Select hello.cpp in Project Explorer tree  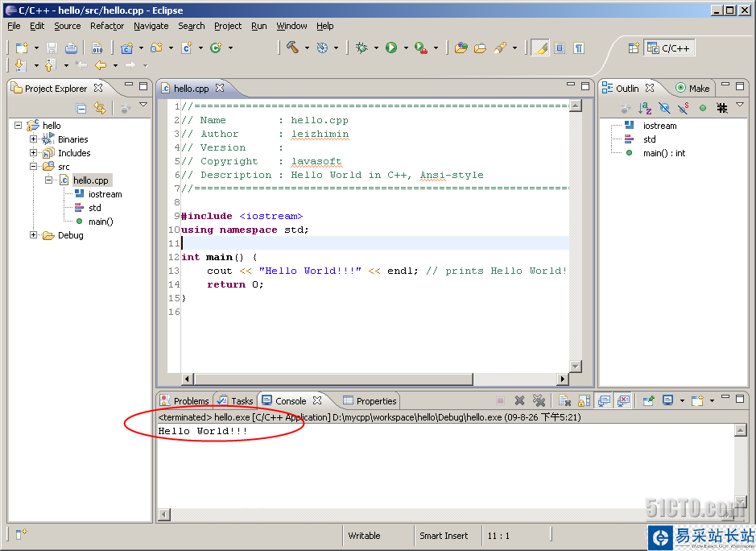[x=90, y=180]
